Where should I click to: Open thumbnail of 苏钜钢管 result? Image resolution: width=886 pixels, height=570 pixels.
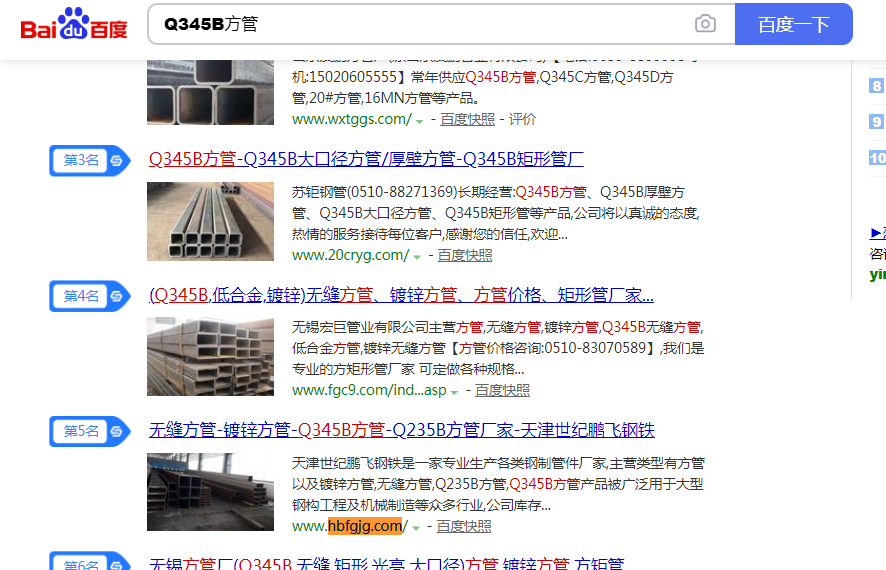(210, 221)
